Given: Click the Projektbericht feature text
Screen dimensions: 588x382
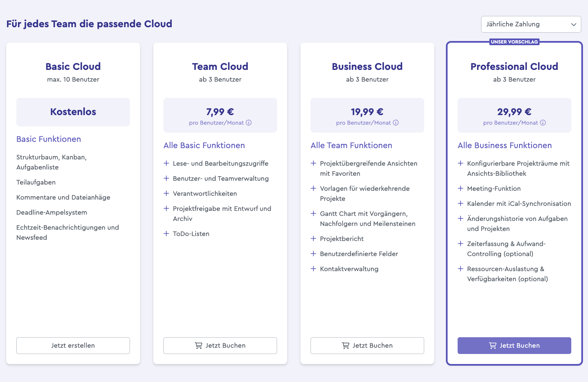Looking at the screenshot, I should [x=342, y=239].
